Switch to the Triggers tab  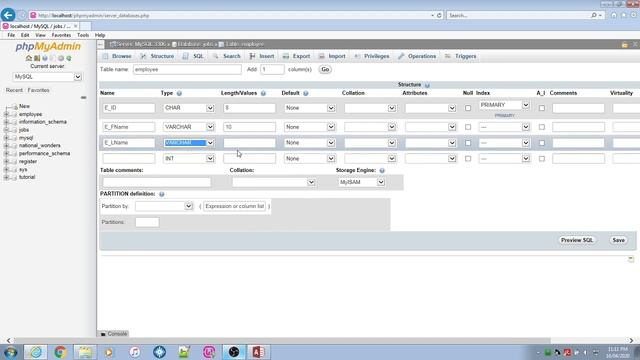coord(461,56)
